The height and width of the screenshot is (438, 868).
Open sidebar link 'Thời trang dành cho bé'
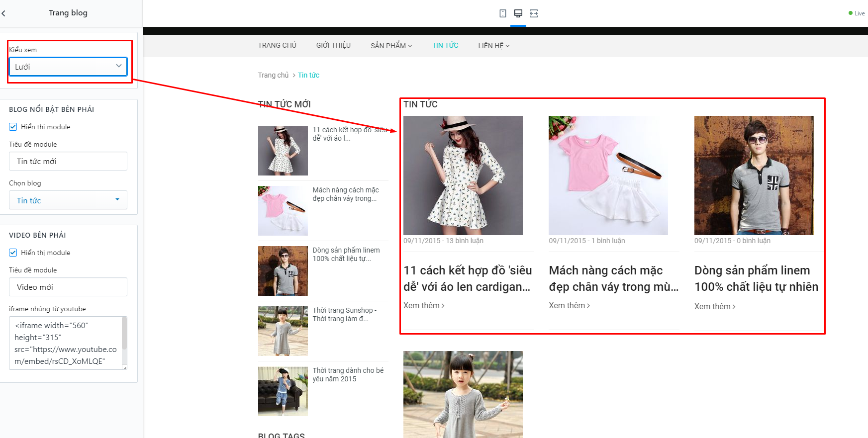(x=348, y=374)
